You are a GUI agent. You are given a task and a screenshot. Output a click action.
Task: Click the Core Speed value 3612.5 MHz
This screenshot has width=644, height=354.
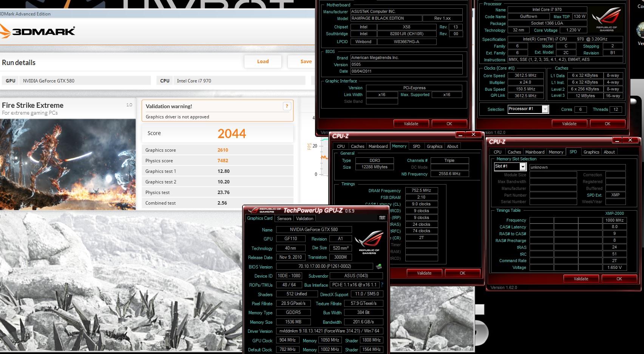click(x=525, y=76)
